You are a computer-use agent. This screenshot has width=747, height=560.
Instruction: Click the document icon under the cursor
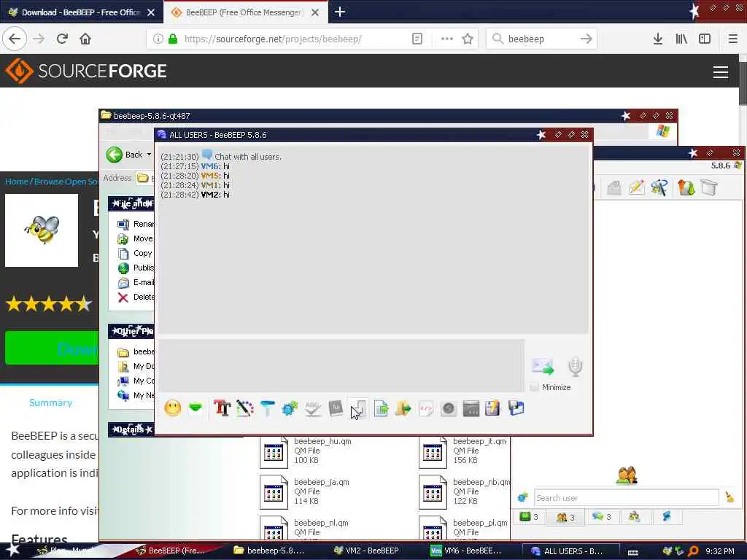tap(358, 409)
